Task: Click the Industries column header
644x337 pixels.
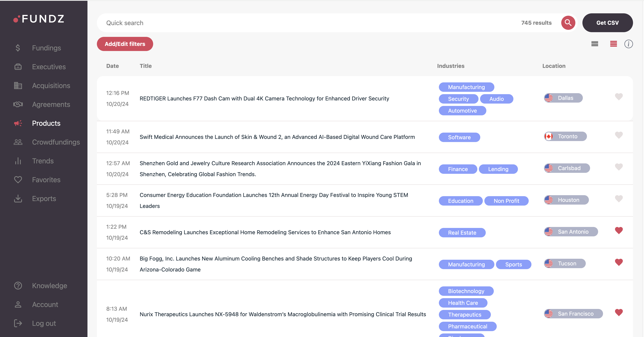Action: (x=450, y=66)
